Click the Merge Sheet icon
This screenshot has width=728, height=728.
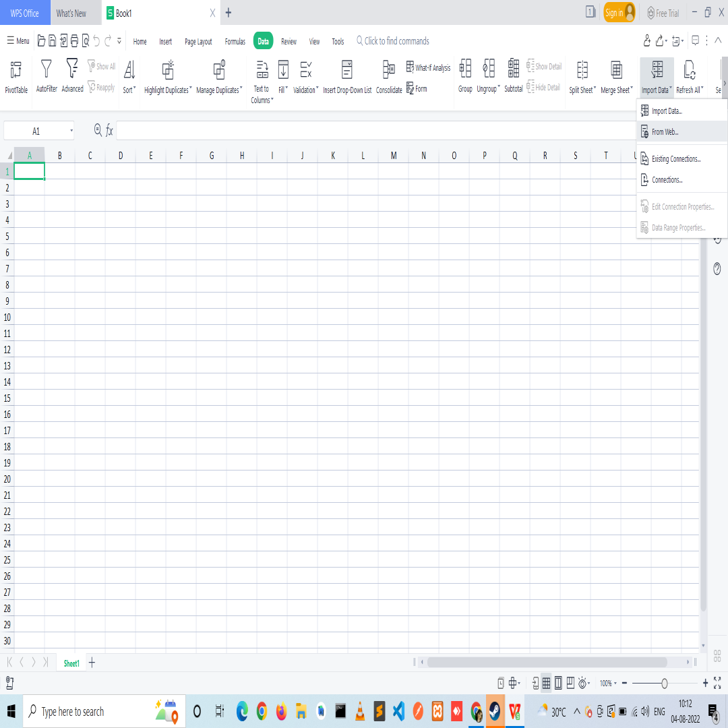(616, 70)
